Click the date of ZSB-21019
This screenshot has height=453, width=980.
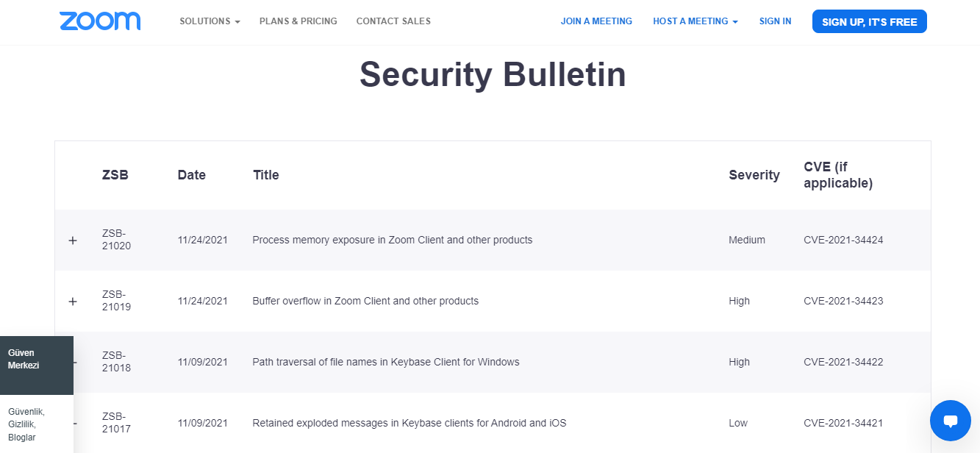[203, 301]
